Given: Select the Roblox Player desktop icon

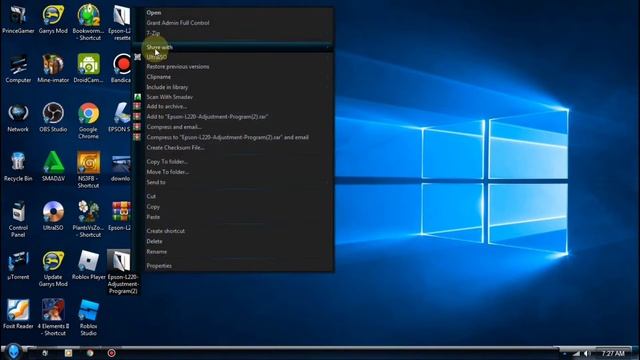Looking at the screenshot, I should click(x=88, y=265).
